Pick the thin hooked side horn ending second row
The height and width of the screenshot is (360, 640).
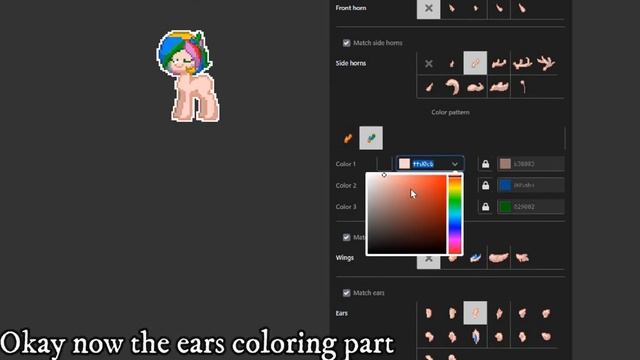522,87
